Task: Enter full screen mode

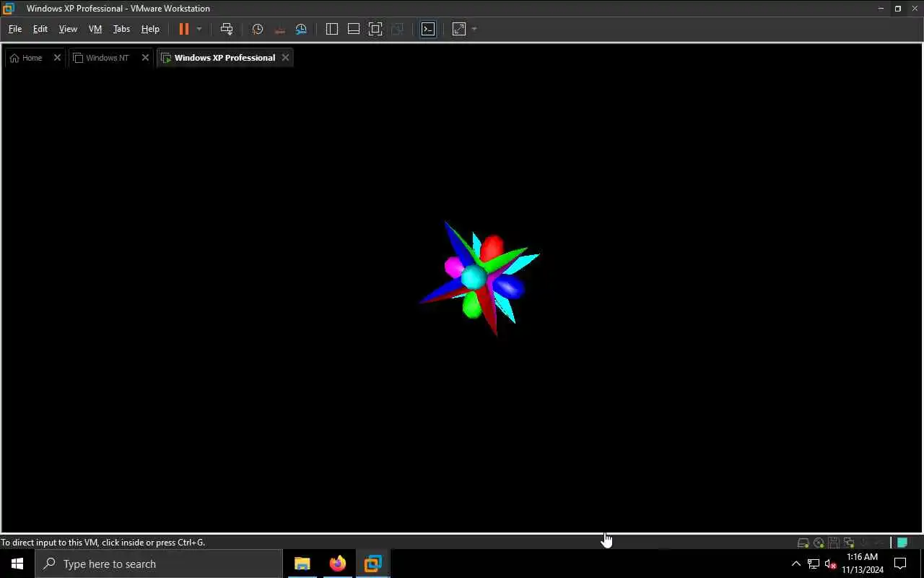Action: 375,29
